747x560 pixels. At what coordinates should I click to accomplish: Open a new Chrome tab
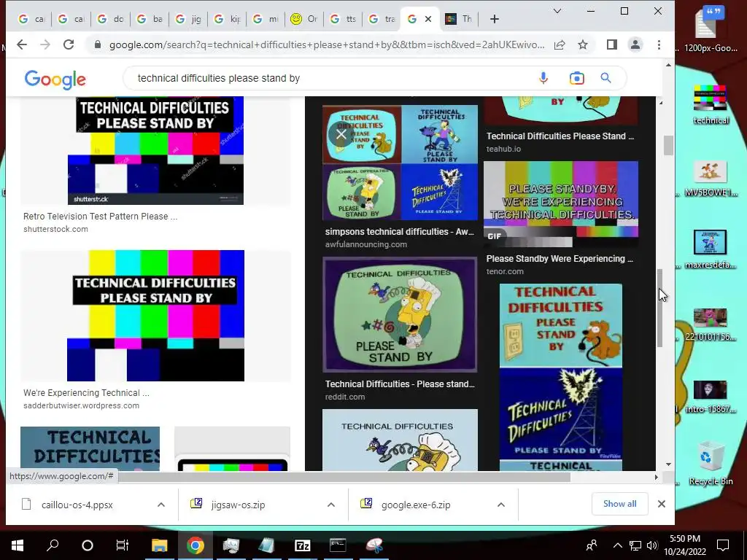click(x=495, y=19)
